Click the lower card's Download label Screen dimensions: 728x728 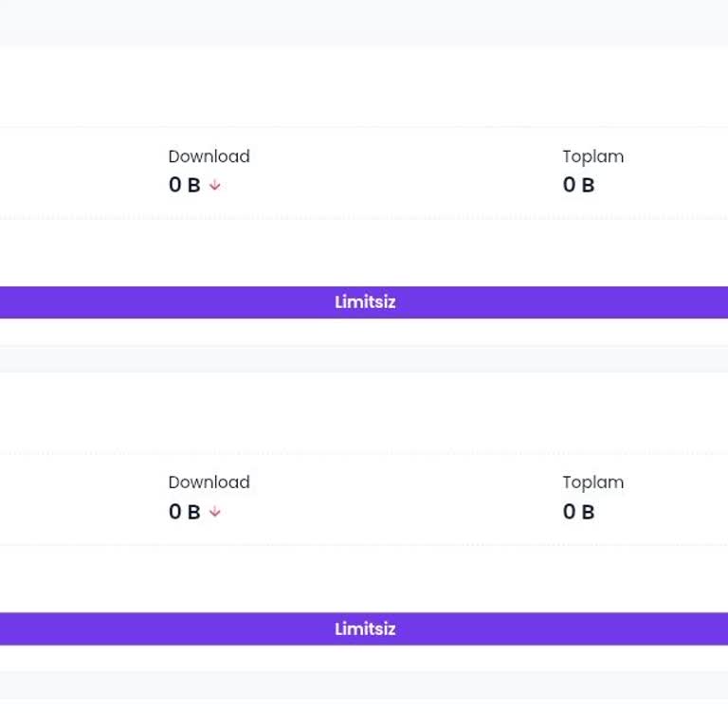(209, 482)
